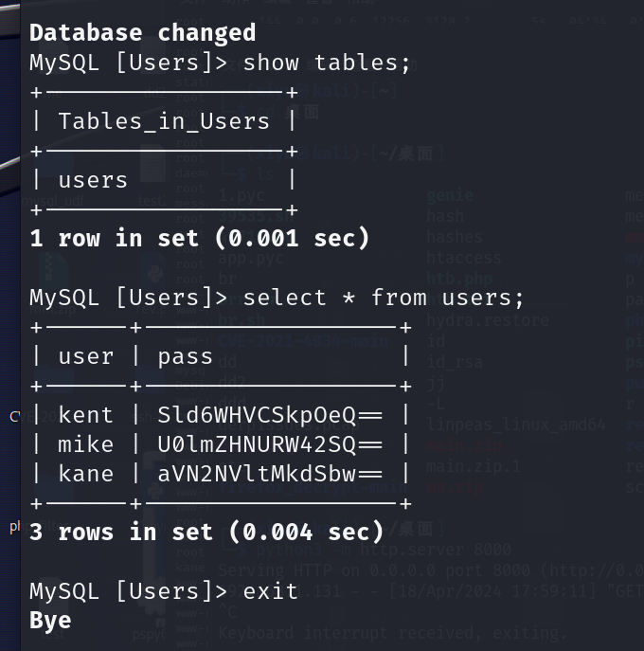The width and height of the screenshot is (644, 651).
Task: Click the 'Database changed' message
Action: (x=143, y=33)
